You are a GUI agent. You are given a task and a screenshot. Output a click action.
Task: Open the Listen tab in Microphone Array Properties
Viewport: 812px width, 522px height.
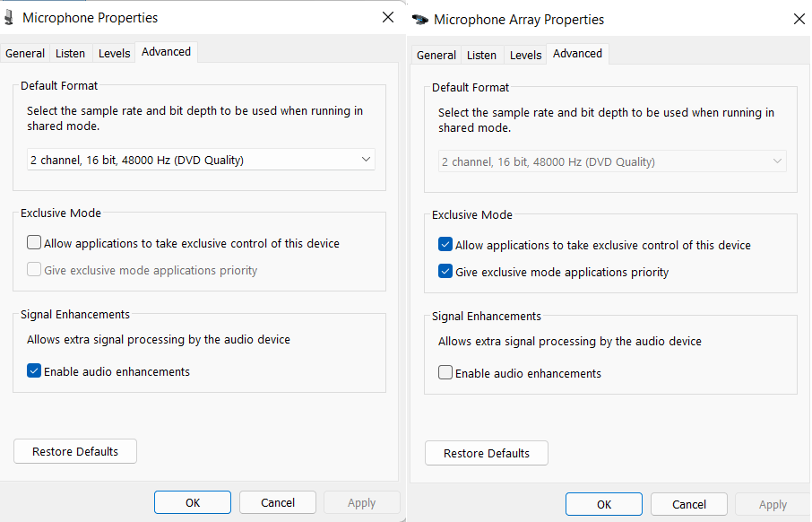pos(481,55)
